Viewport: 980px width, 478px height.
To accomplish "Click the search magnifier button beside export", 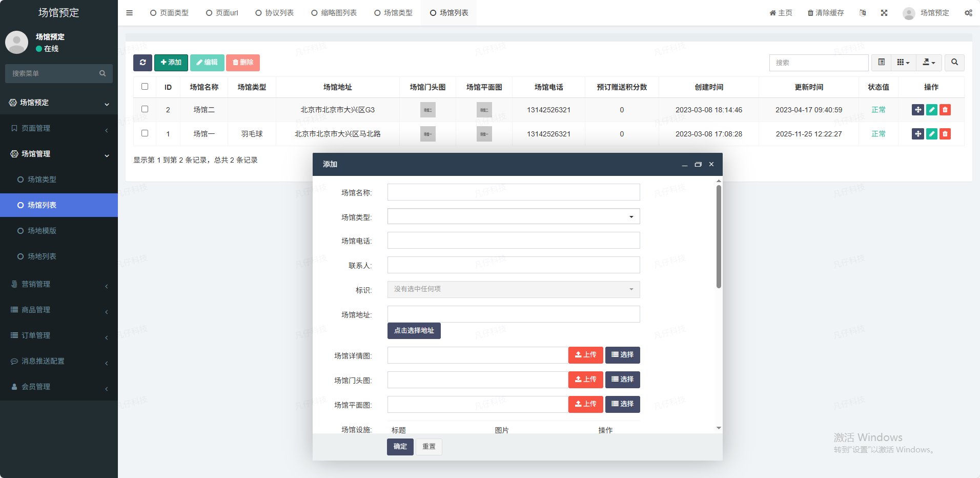I will [x=954, y=63].
